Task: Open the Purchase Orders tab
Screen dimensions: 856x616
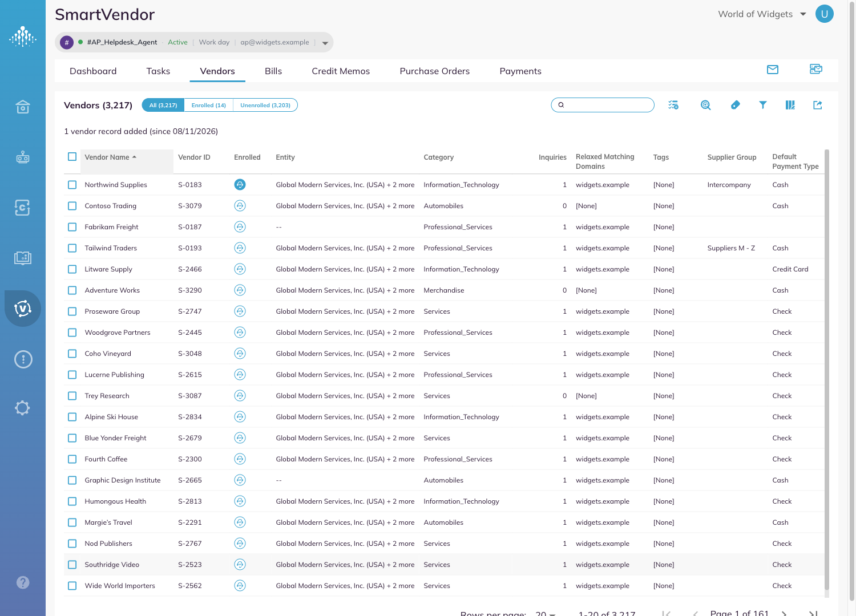Action: point(435,71)
